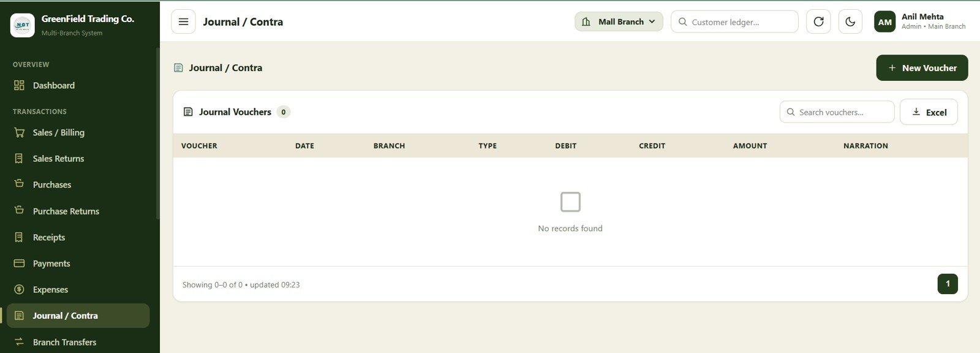Select Receipts in the sidebar
This screenshot has width=980, height=353.
78,237
